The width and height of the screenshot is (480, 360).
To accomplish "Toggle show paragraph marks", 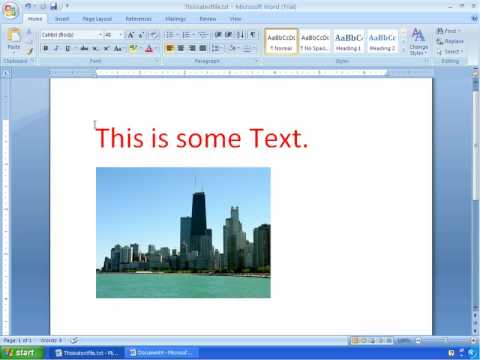I will (x=253, y=35).
